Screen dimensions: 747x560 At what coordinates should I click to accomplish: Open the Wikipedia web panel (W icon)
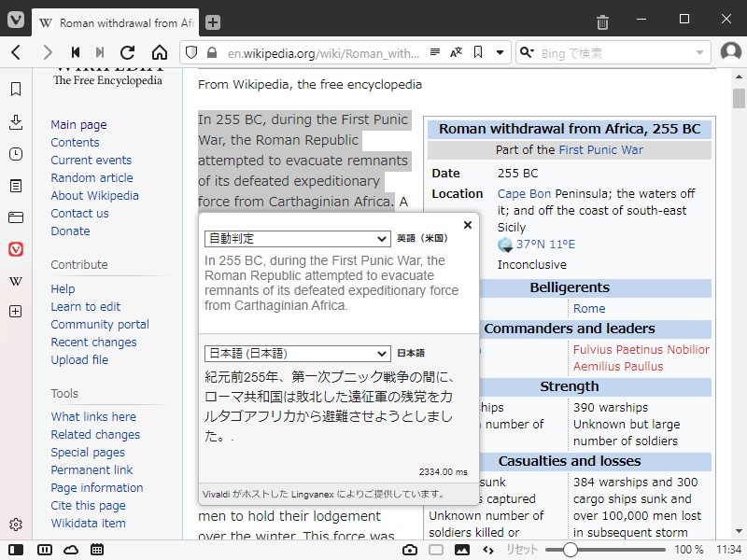[15, 281]
